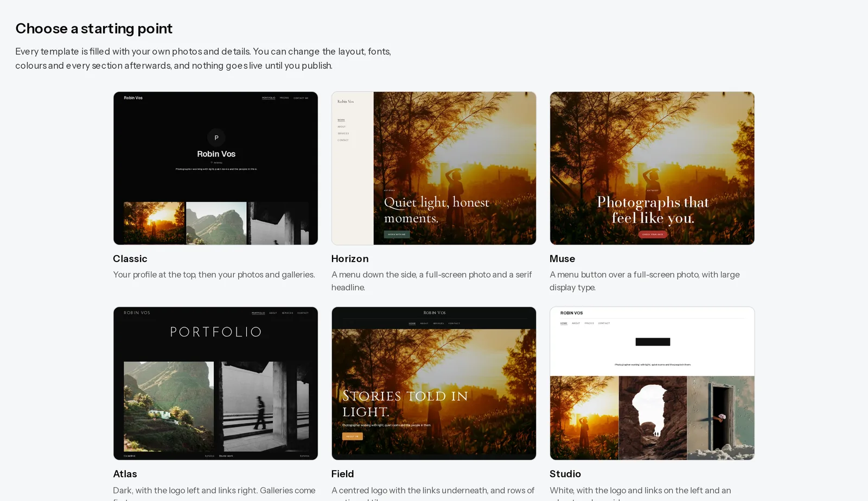
Task: Click description 'A menu button over a full-screen photo'
Action: (x=644, y=281)
